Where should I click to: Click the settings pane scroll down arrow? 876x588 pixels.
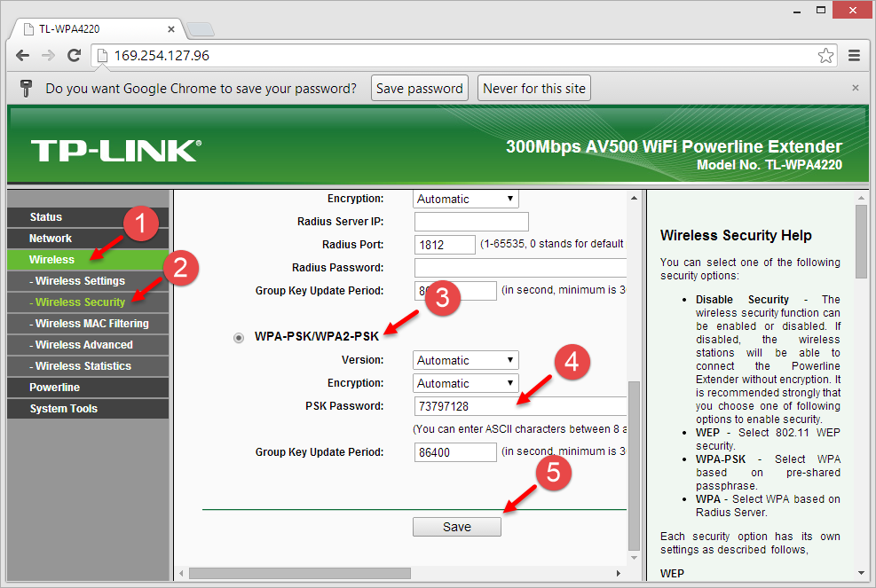(x=634, y=557)
